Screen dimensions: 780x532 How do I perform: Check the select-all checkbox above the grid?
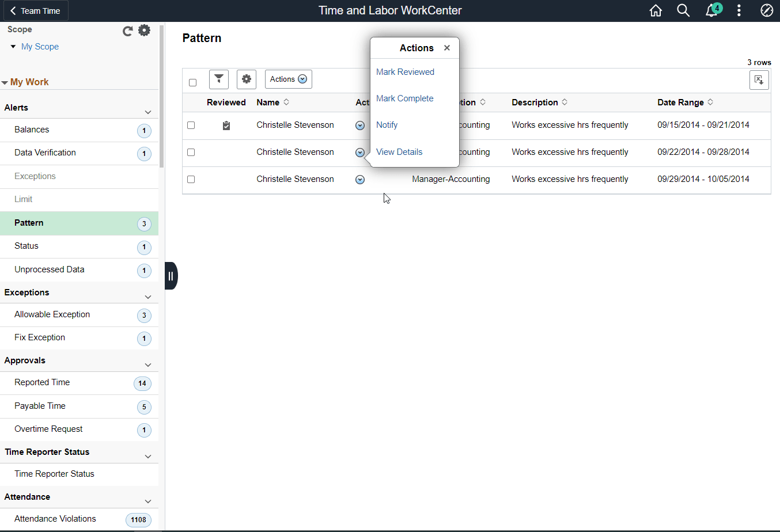click(192, 82)
